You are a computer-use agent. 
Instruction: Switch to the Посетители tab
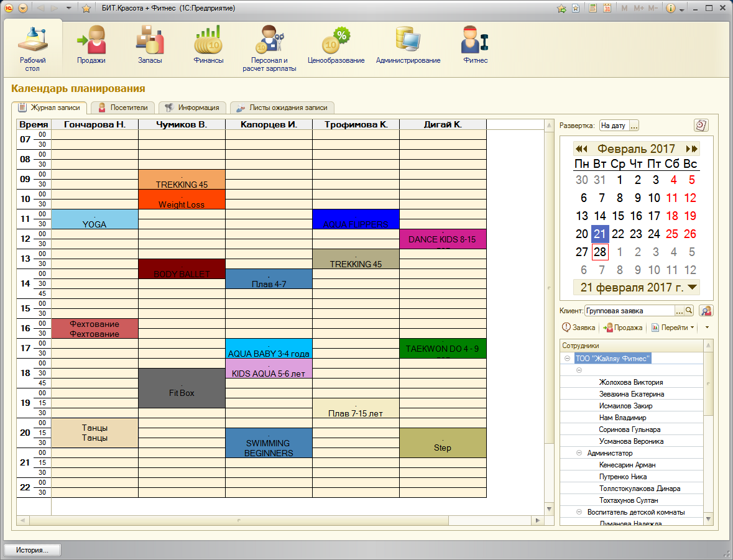pyautogui.click(x=123, y=108)
